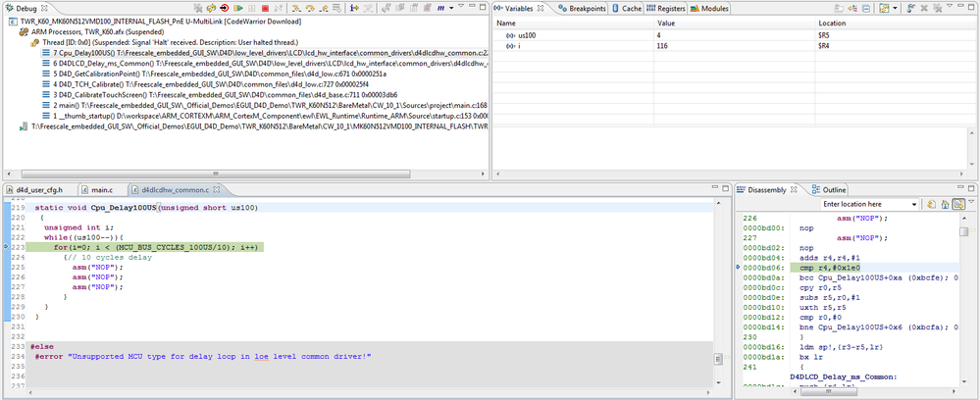Click Remove All Global Variables icon

[937, 8]
